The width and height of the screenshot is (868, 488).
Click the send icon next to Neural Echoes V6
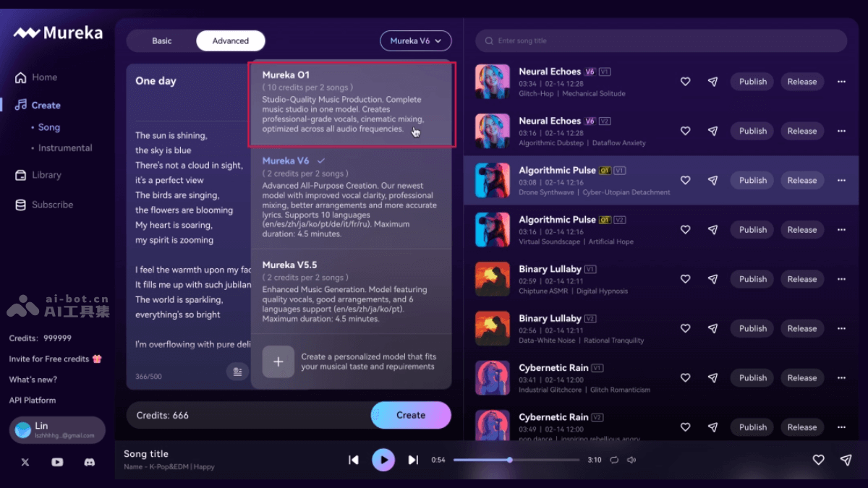pos(713,82)
